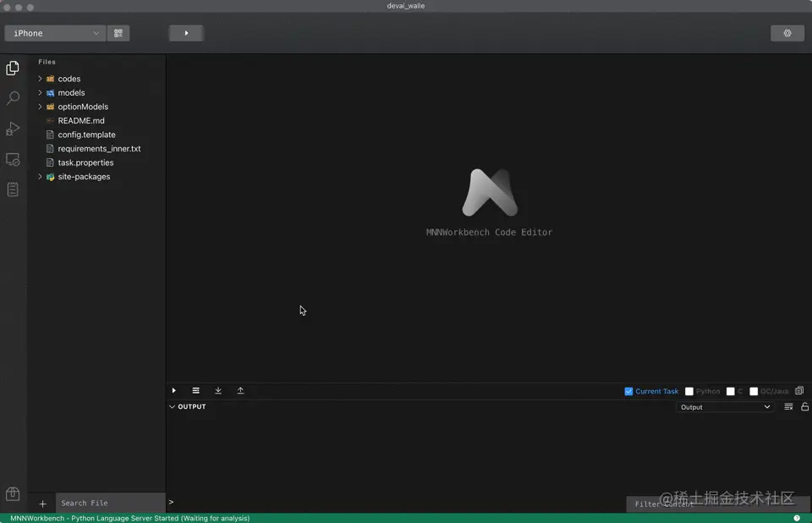
Task: Click the help question mark in status bar
Action: click(797, 518)
